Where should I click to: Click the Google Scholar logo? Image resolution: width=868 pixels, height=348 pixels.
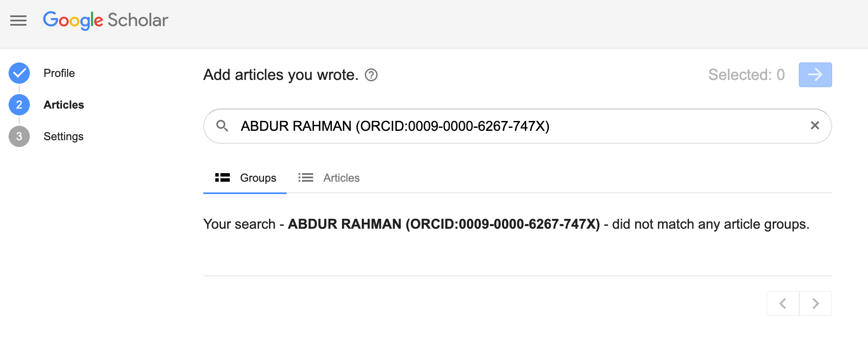[106, 20]
